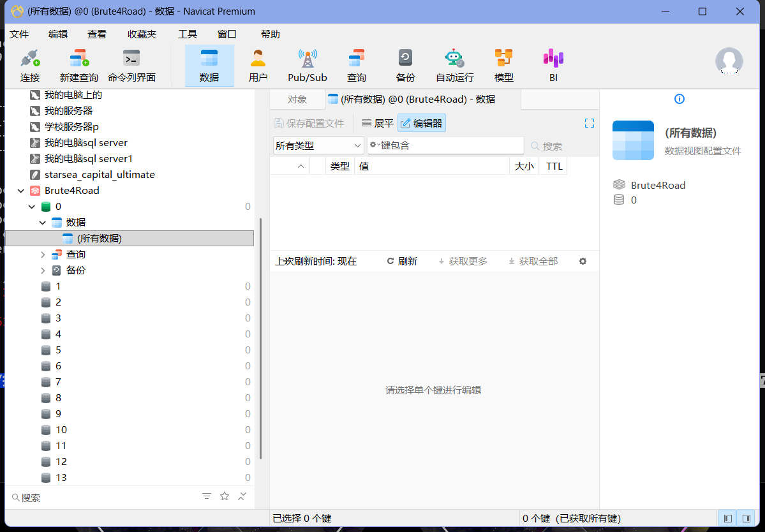Image resolution: width=765 pixels, height=532 pixels.
Task: Click the 值 column header
Action: pos(432,166)
